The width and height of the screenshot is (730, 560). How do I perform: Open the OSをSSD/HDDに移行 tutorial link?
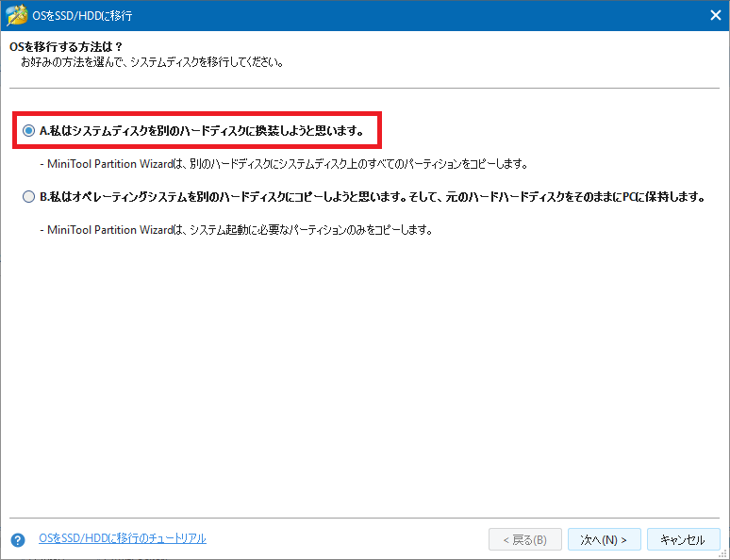(x=123, y=538)
